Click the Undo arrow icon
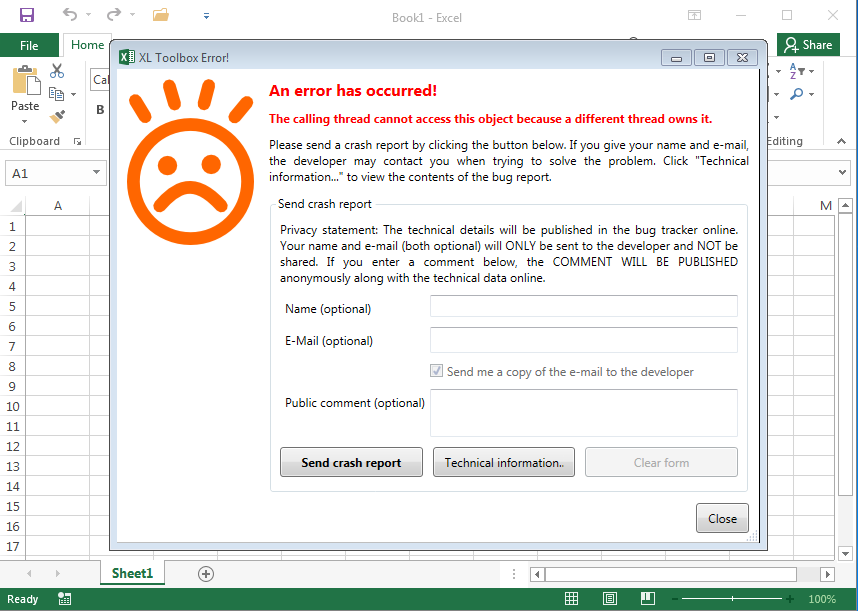The image size is (858, 611). 69,14
